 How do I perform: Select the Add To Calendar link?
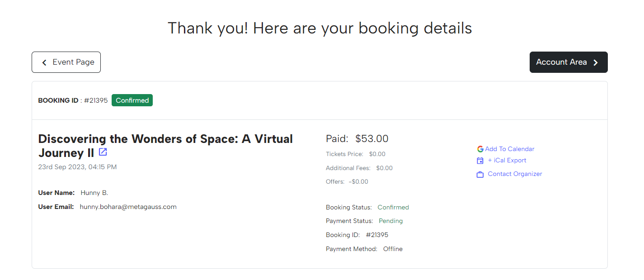point(509,149)
